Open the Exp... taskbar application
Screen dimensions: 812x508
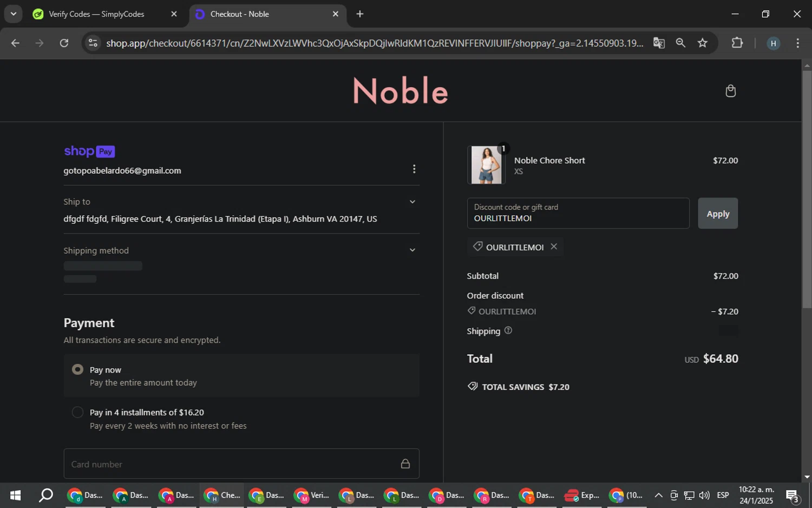[582, 495]
